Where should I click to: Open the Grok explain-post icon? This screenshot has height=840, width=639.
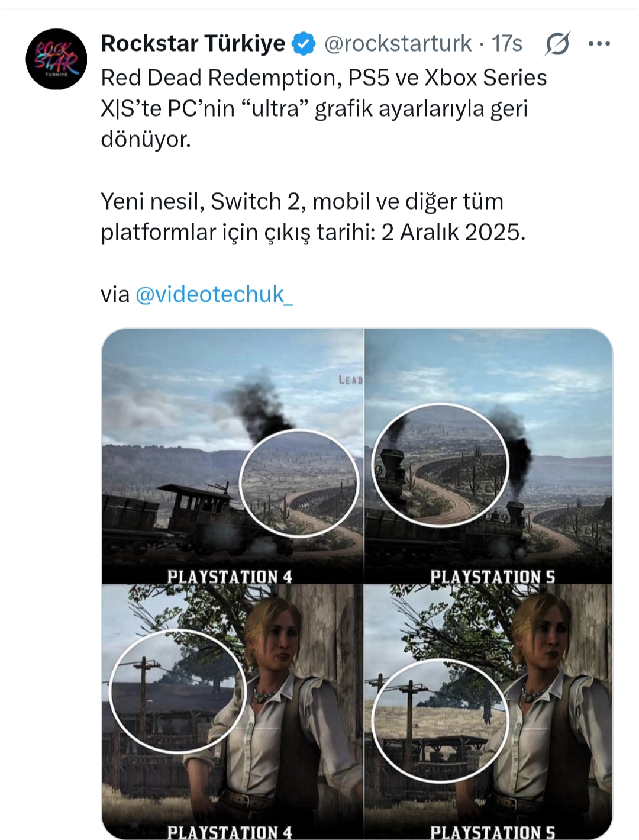pos(557,44)
